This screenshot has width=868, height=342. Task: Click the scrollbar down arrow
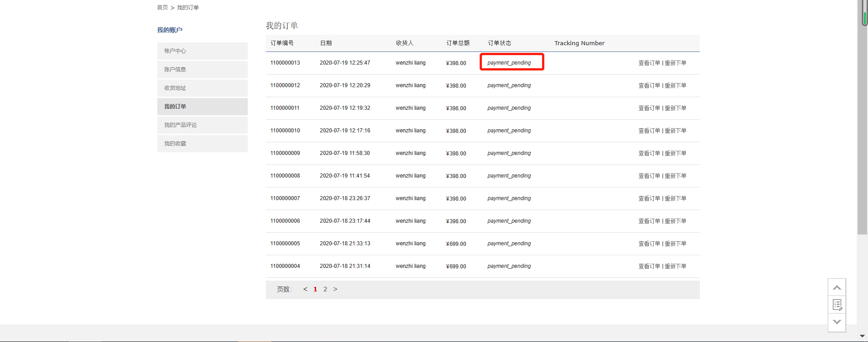click(x=862, y=336)
